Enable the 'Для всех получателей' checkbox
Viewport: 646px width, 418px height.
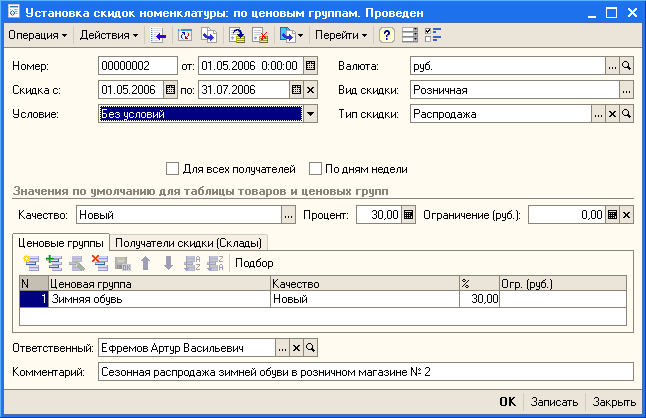pos(173,168)
